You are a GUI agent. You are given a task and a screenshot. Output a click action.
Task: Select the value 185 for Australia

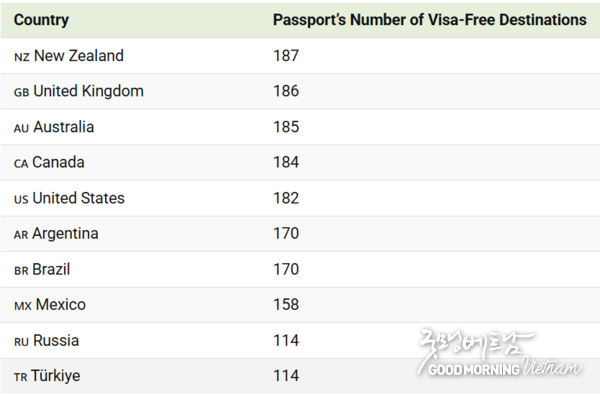click(x=286, y=127)
